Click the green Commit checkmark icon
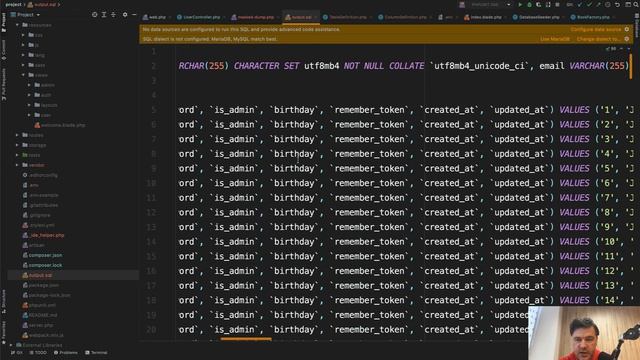The height and width of the screenshot is (360, 640). click(589, 5)
